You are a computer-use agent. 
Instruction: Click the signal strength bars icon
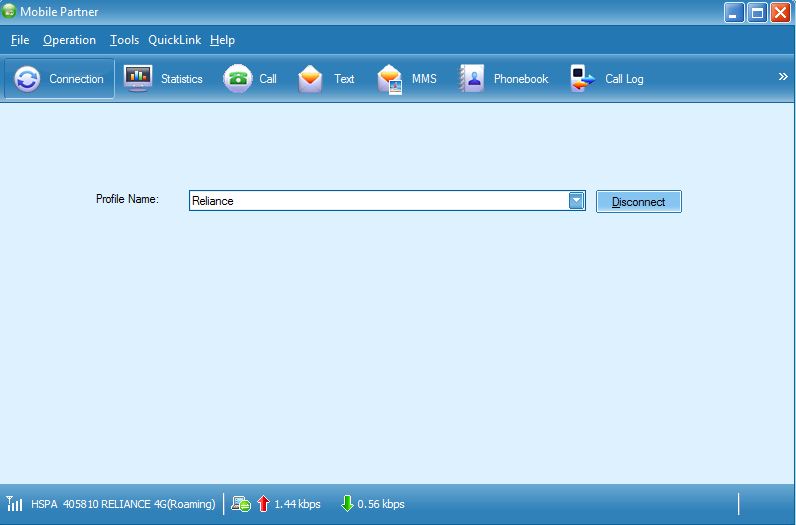pos(14,504)
